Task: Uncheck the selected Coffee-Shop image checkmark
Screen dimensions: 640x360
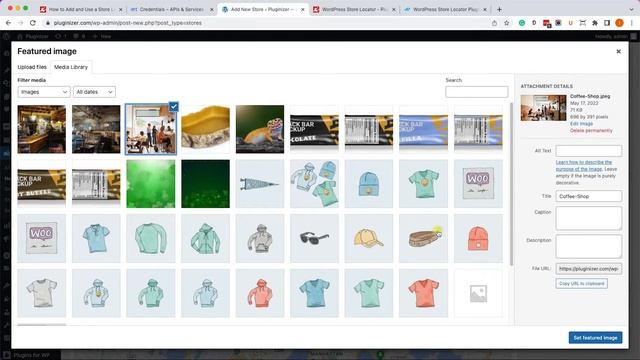Action: (173, 107)
